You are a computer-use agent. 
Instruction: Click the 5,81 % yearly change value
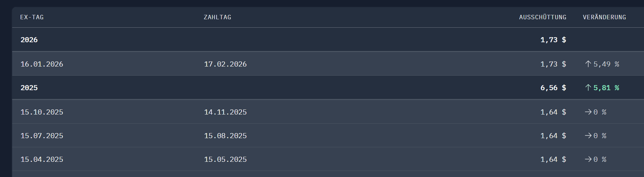click(x=606, y=88)
